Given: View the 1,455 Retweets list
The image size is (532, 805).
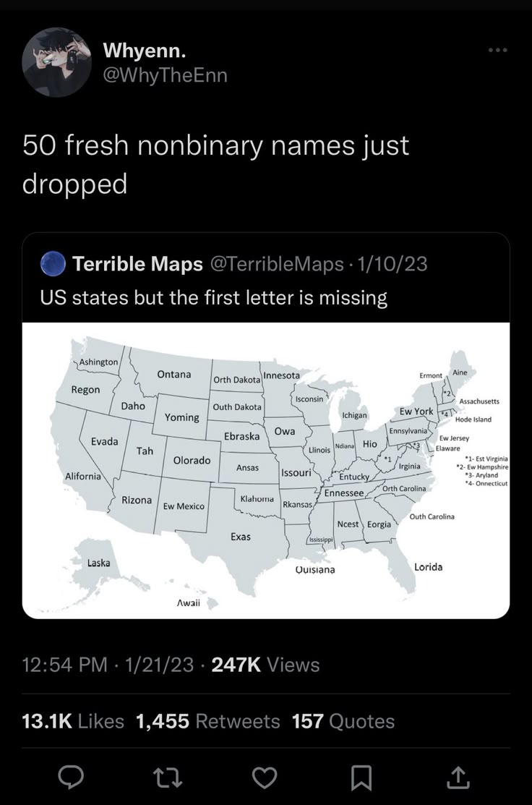Looking at the screenshot, I should click(x=208, y=721).
